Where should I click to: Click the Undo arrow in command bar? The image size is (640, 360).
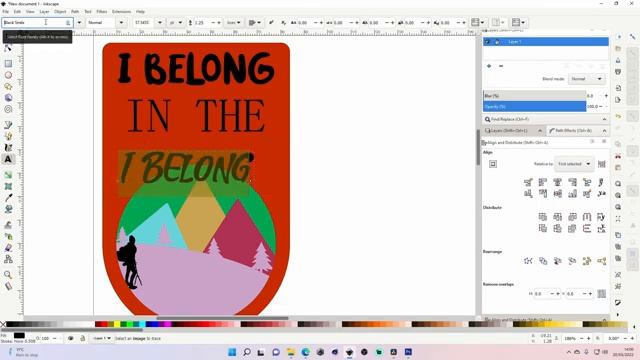(618, 116)
